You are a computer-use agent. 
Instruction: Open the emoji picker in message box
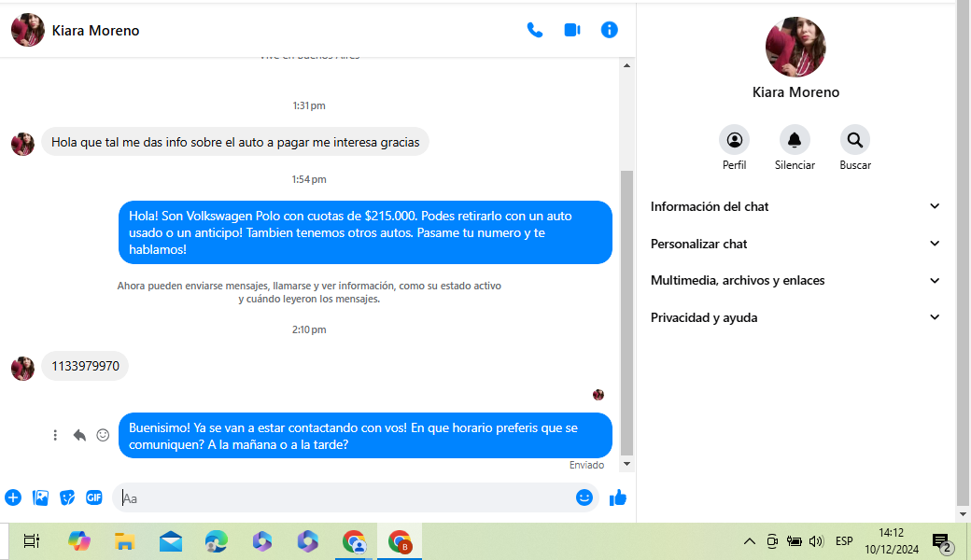coord(584,497)
